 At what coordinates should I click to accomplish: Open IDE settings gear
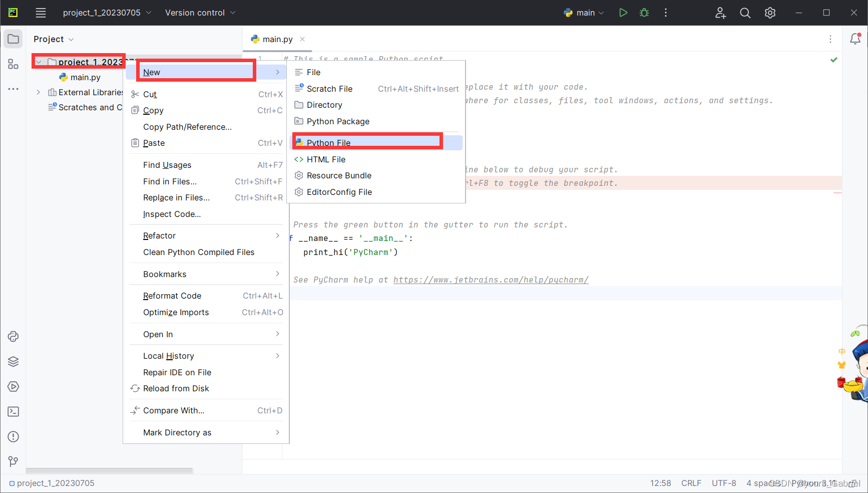click(770, 13)
